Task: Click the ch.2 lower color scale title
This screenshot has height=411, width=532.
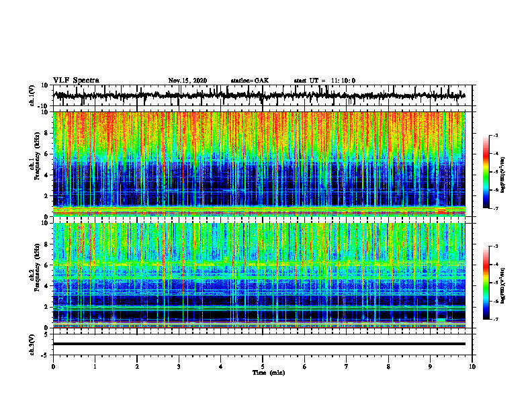Action: [x=503, y=286]
